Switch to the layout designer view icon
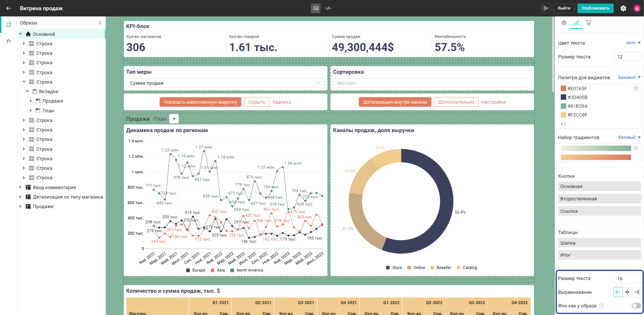The image size is (644, 315). click(316, 8)
